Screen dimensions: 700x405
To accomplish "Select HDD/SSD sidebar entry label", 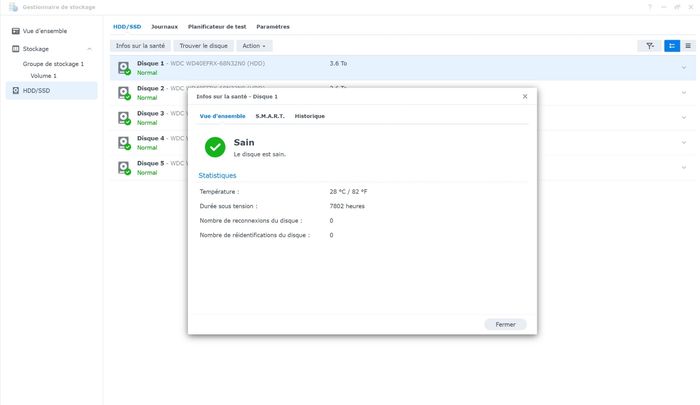I will point(36,91).
